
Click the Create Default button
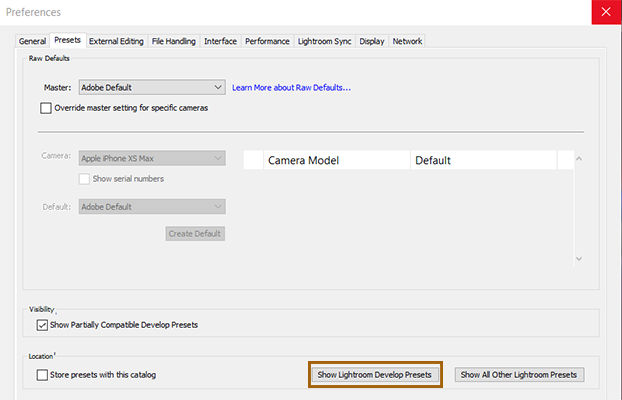pos(195,234)
